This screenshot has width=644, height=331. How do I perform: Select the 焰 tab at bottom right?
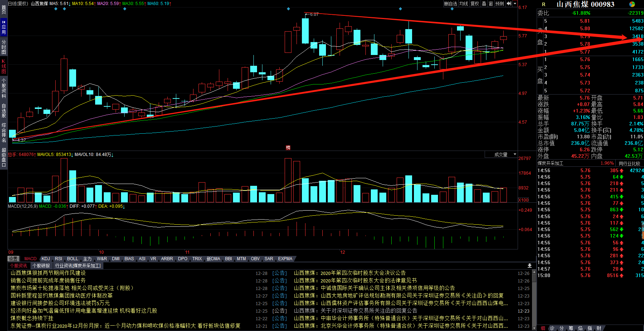coord(580,328)
